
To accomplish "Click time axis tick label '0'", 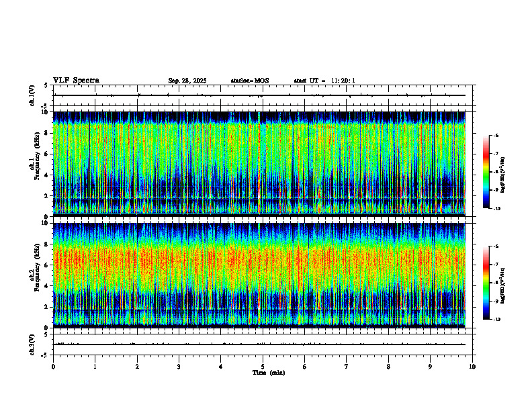I will click(x=53, y=367).
